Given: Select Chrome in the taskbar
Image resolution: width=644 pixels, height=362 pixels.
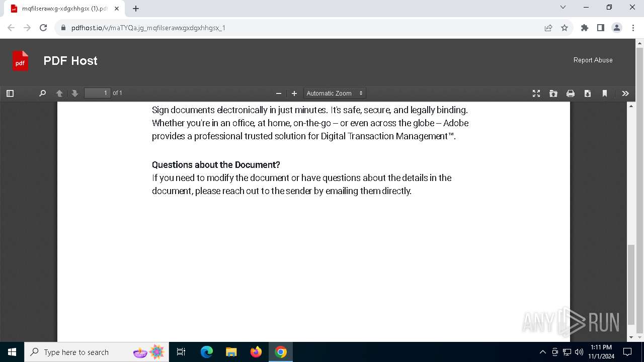Looking at the screenshot, I should [x=281, y=352].
